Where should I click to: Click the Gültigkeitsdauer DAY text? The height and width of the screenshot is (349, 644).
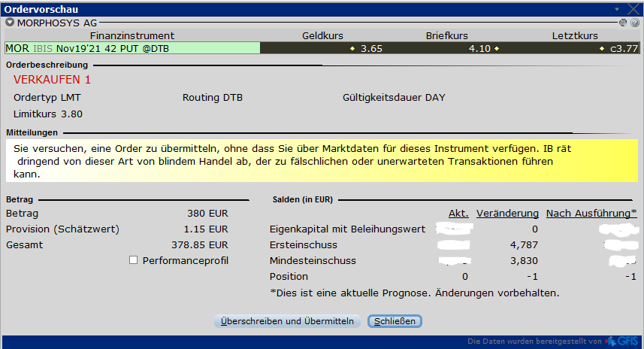pos(394,98)
